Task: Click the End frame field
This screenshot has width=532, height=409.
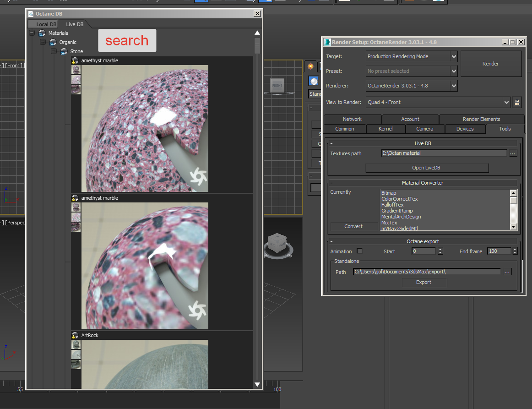Action: coord(499,251)
